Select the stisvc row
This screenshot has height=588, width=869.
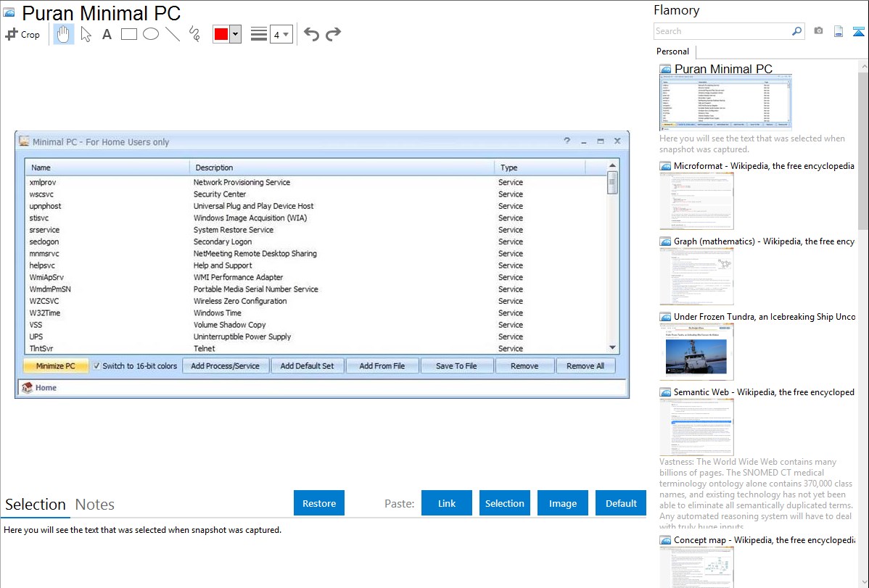[316, 218]
